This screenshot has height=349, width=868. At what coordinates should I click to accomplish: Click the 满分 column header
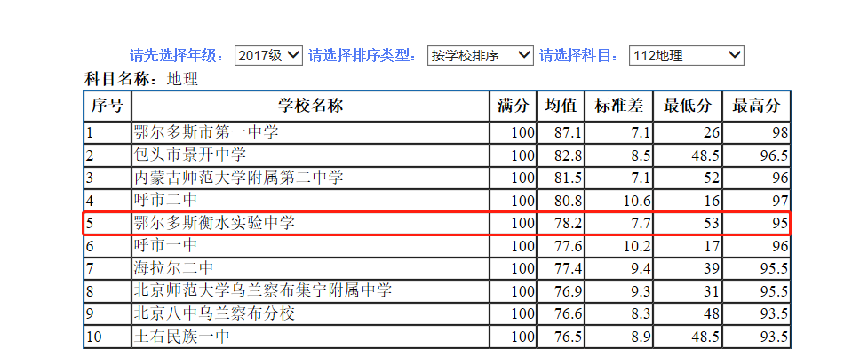tap(514, 106)
